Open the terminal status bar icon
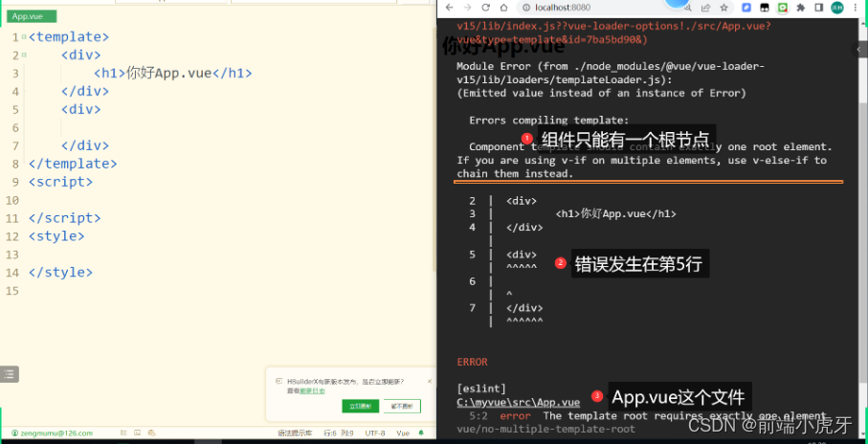Image resolution: width=868 pixels, height=444 pixels. click(x=137, y=433)
